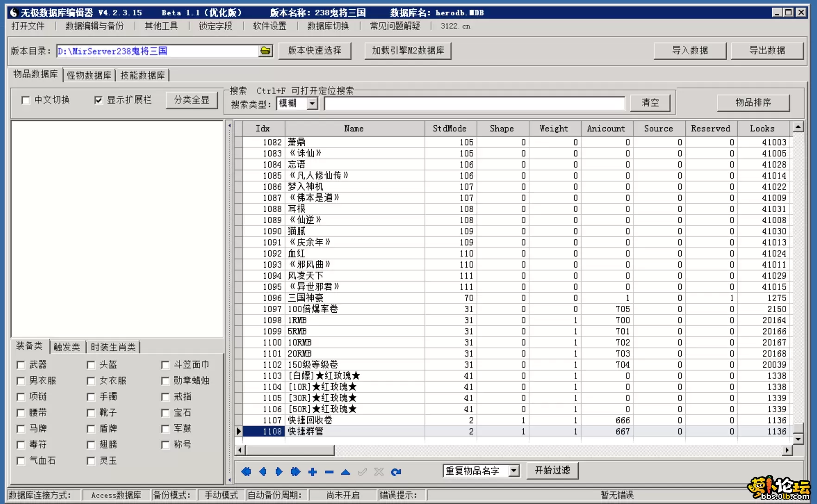Jump to last record in navigator
The width and height of the screenshot is (817, 504).
point(296,472)
